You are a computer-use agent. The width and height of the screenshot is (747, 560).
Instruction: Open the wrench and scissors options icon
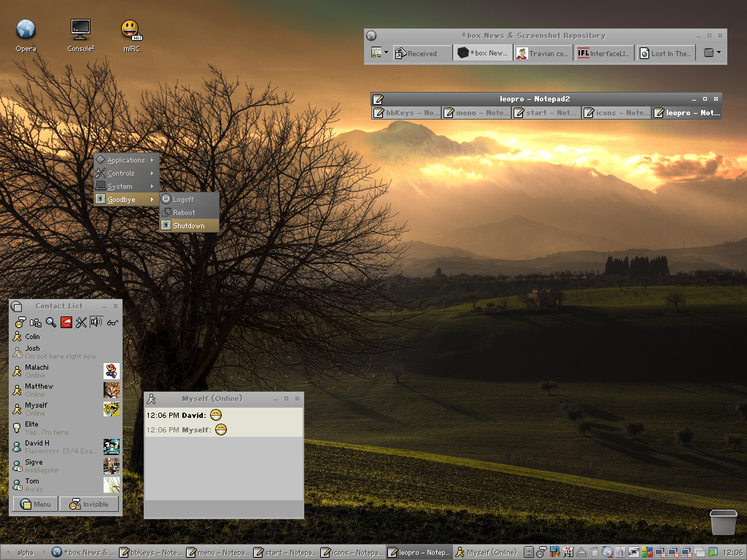pos(81,322)
